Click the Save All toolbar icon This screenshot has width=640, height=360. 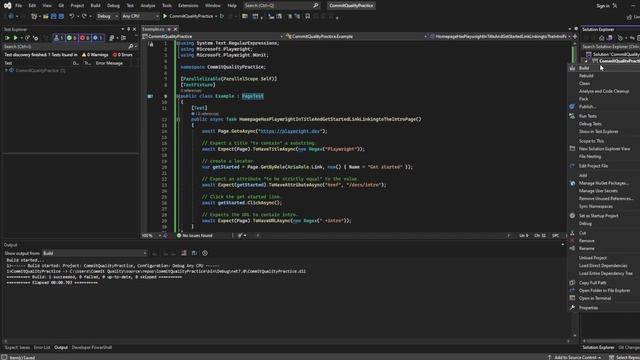click(61, 16)
